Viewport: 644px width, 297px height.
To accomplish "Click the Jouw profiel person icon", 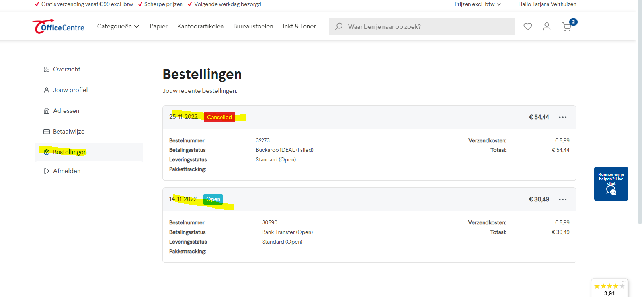I will pyautogui.click(x=47, y=90).
